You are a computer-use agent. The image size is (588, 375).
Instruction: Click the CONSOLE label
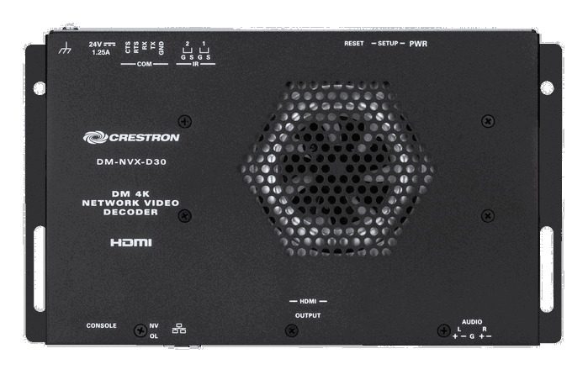click(x=101, y=325)
